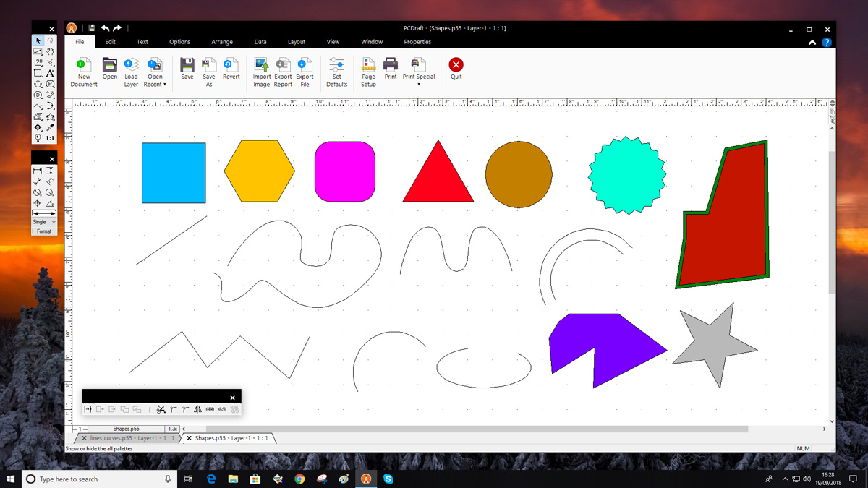The width and height of the screenshot is (868, 488).
Task: Click the red Quit button
Action: [456, 65]
